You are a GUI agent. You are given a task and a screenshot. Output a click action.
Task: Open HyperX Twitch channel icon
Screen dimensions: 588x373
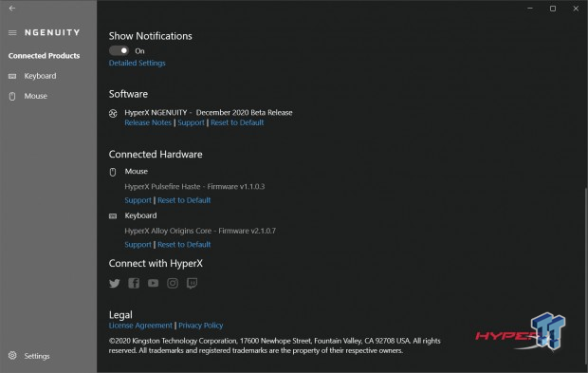coord(192,283)
